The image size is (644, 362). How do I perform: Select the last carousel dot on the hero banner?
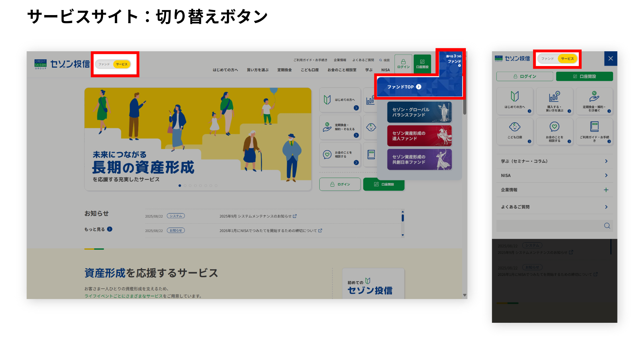click(x=216, y=186)
